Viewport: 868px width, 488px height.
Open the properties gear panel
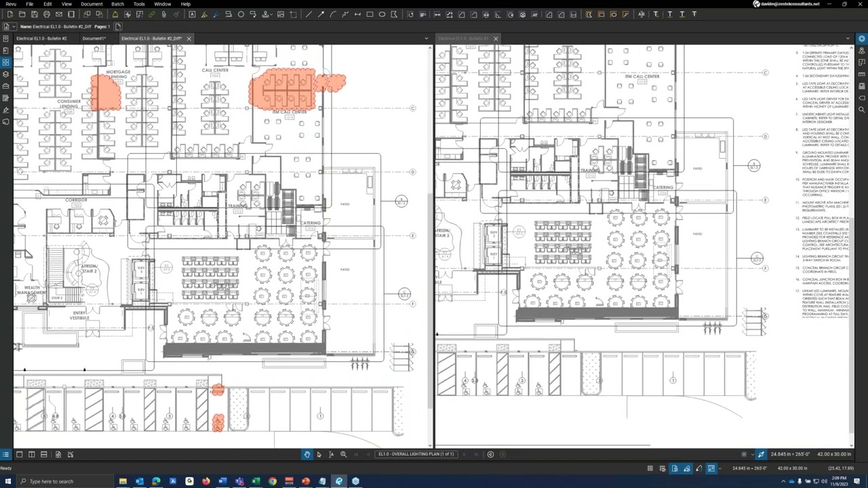[x=862, y=39]
